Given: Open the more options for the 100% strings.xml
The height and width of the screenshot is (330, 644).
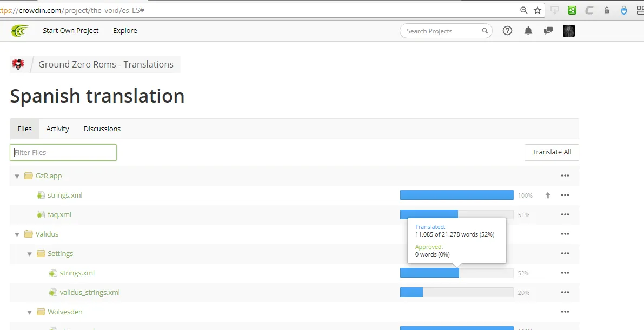Looking at the screenshot, I should click(x=565, y=196).
